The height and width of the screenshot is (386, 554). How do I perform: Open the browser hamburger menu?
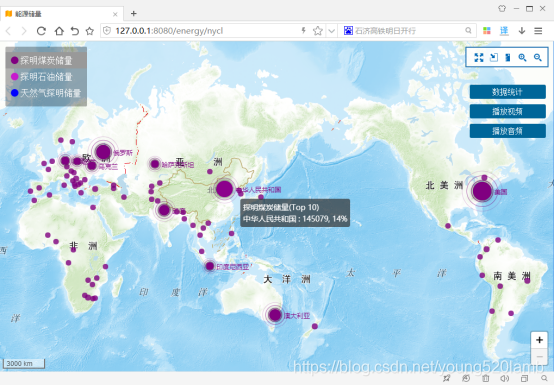pyautogui.click(x=538, y=31)
